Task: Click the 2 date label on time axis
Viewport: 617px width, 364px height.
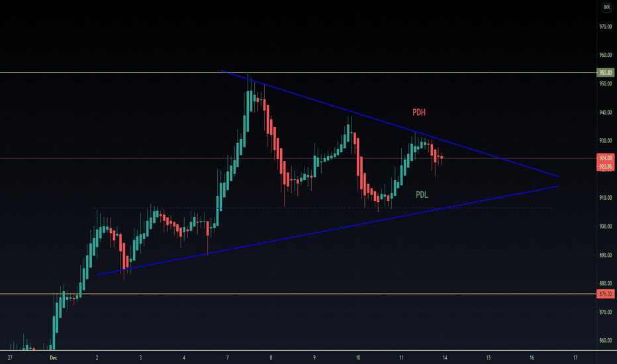Action: pyautogui.click(x=97, y=357)
